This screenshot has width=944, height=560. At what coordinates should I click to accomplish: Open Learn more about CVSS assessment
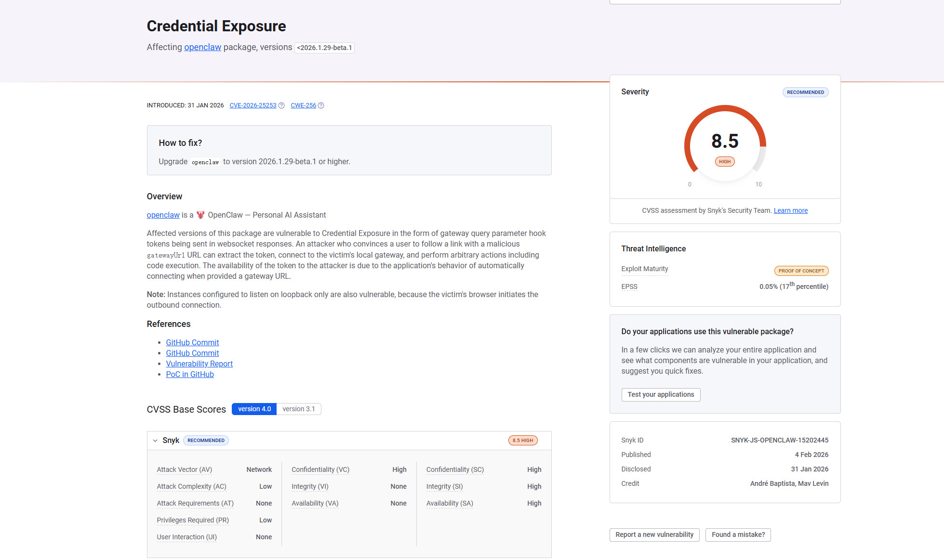(x=790, y=210)
